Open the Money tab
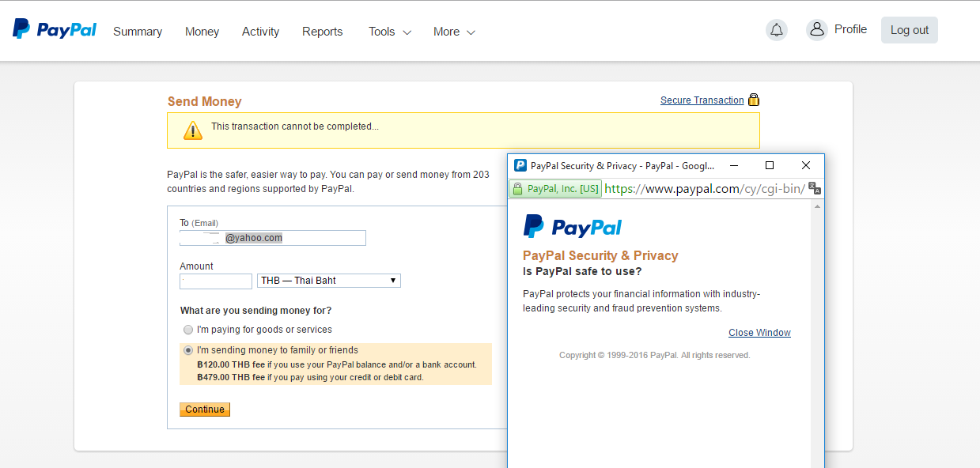 pyautogui.click(x=202, y=32)
